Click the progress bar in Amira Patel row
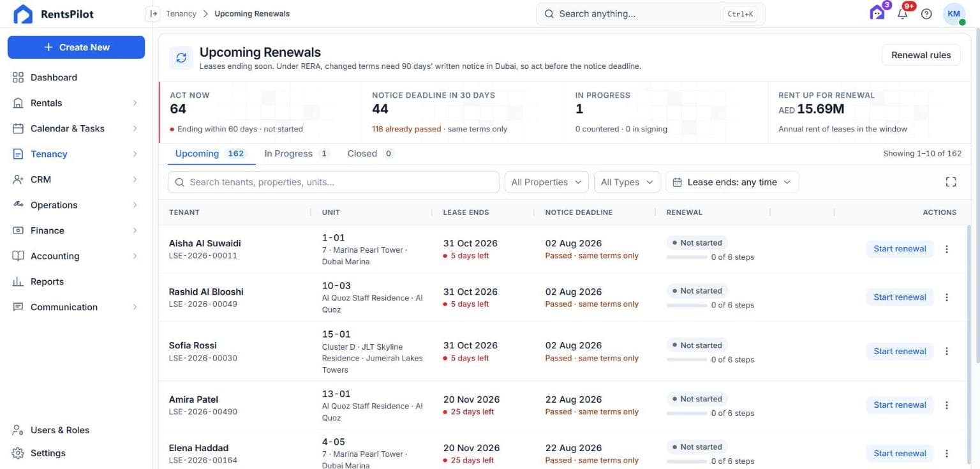Image resolution: width=980 pixels, height=469 pixels. point(687,413)
